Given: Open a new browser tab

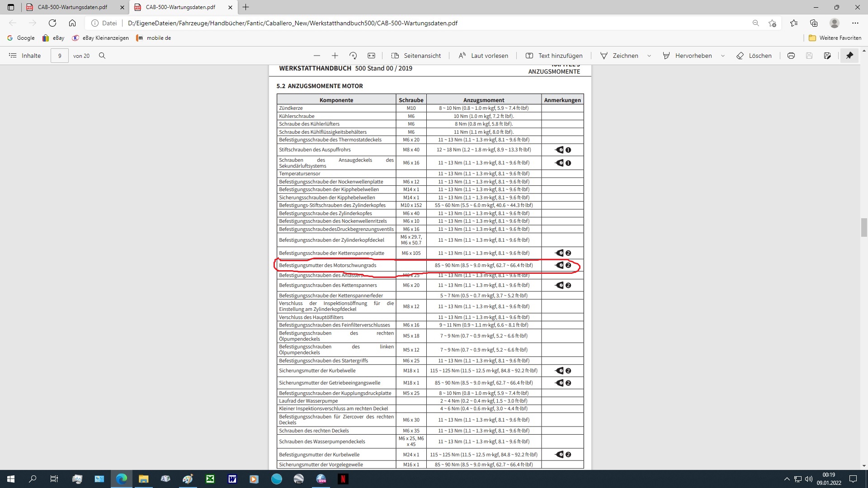Looking at the screenshot, I should coord(246,7).
